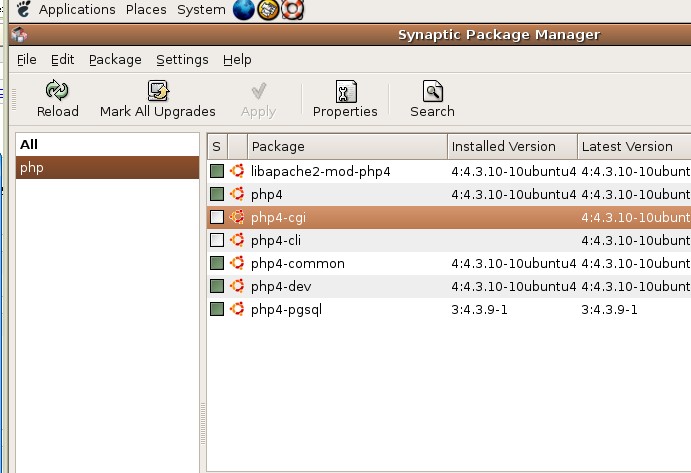
Task: Click the GNOME foot icon
Action: (23, 9)
